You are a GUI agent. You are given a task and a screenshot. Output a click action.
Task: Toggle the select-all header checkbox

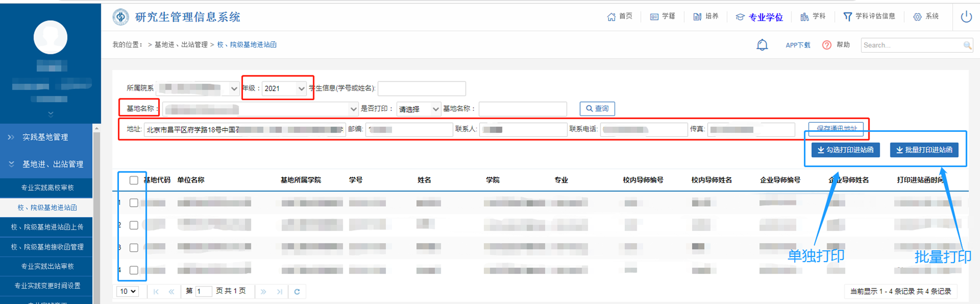[x=134, y=180]
